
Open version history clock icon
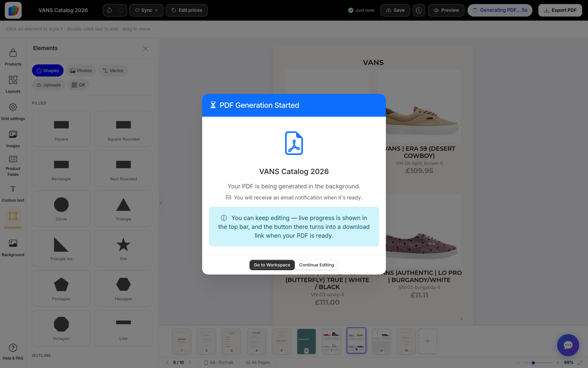[x=419, y=10]
